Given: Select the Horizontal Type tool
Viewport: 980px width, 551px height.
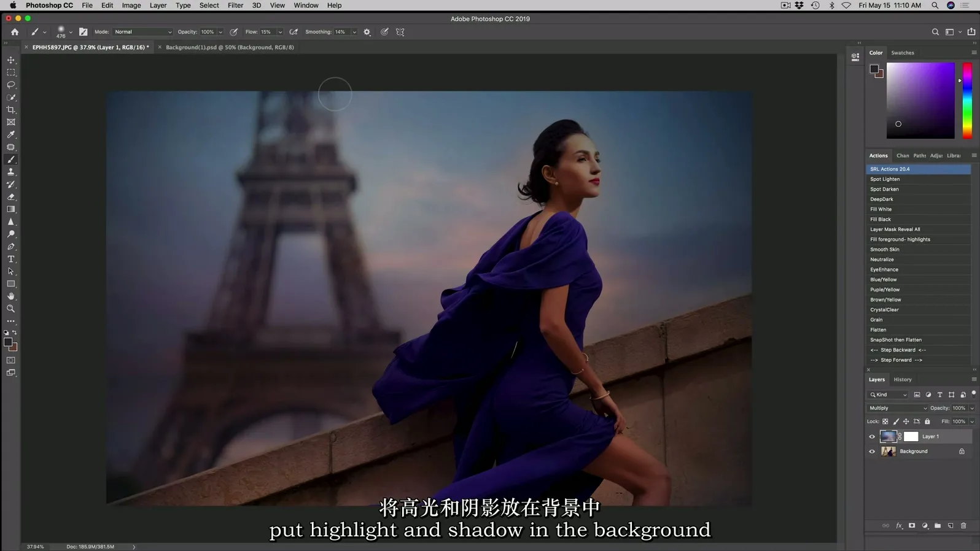Looking at the screenshot, I should 11,259.
